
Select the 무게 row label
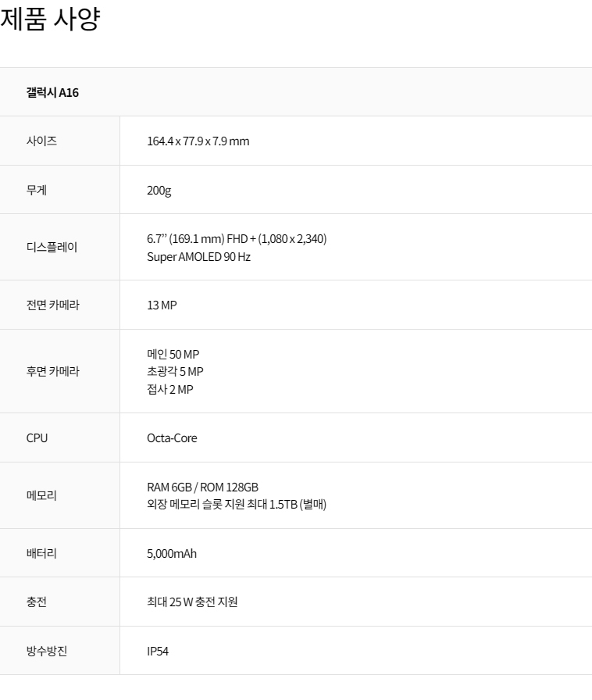(37, 189)
